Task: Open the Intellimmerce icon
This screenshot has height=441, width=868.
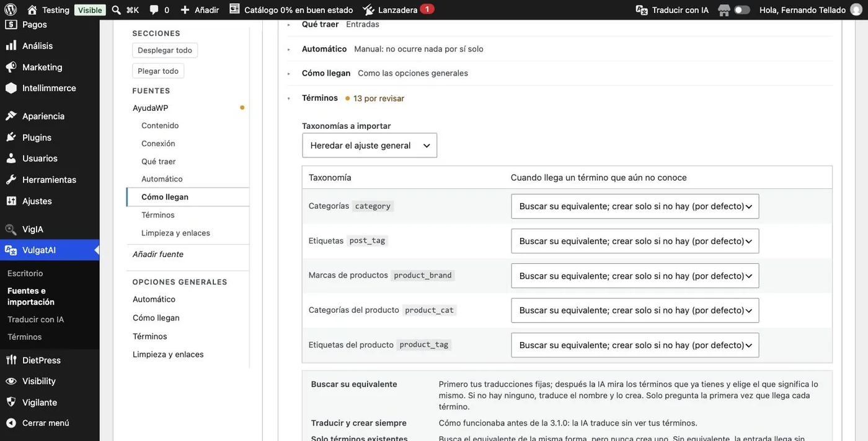Action: (11, 88)
